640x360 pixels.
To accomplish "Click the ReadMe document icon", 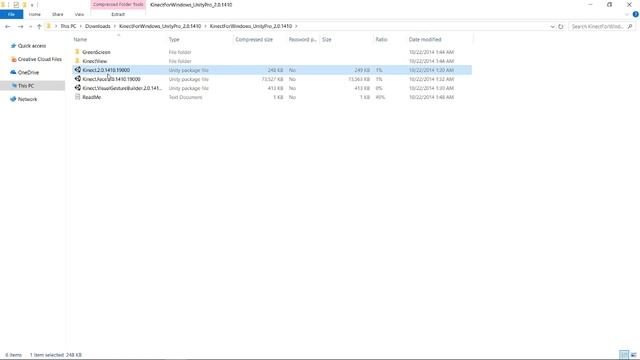I will click(77, 97).
